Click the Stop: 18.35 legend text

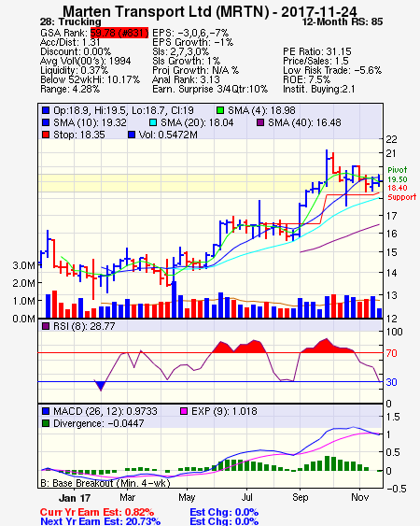pyautogui.click(x=79, y=135)
